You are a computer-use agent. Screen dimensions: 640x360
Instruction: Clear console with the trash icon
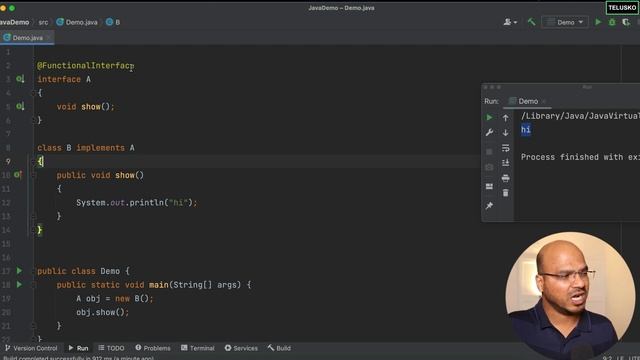click(x=505, y=193)
